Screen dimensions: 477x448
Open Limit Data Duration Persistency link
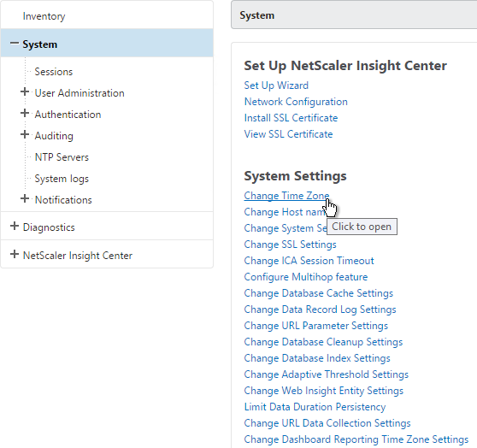coord(315,407)
